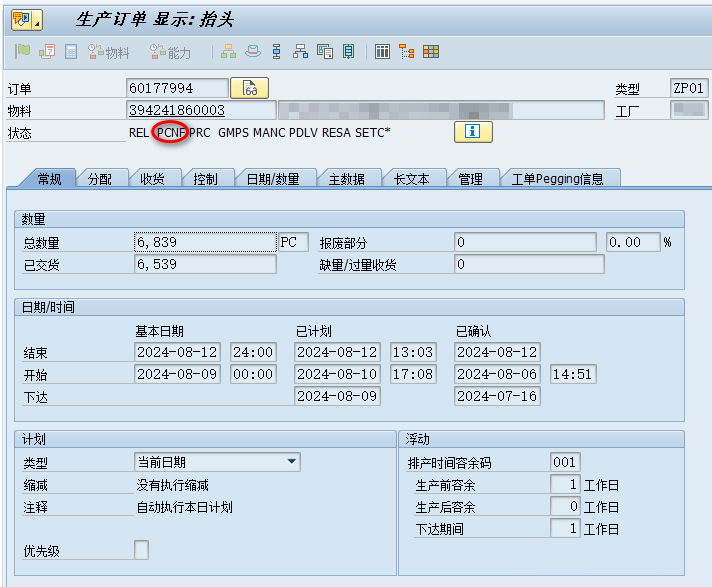Click the 总数量 total quantity field
Viewport: 712px width, 587px height.
[x=204, y=242]
